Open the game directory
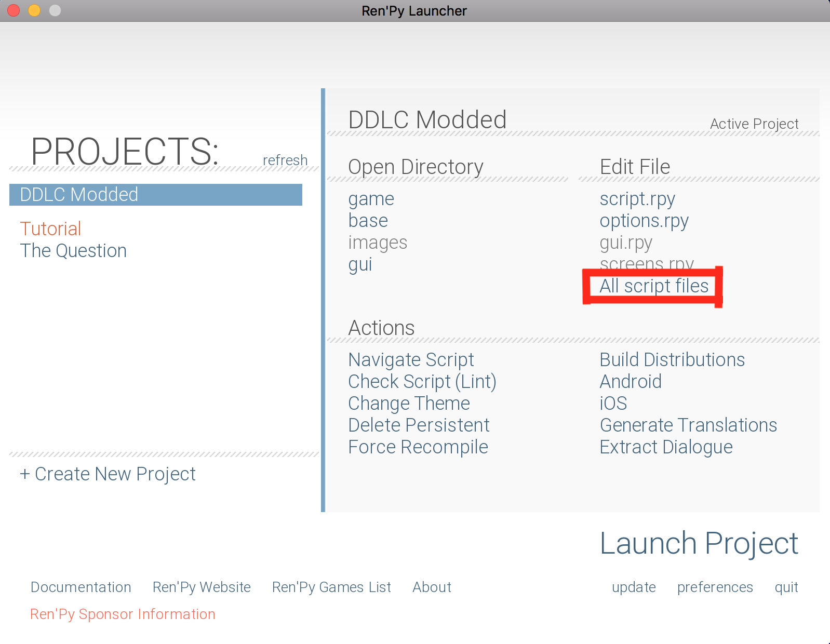 click(x=371, y=199)
